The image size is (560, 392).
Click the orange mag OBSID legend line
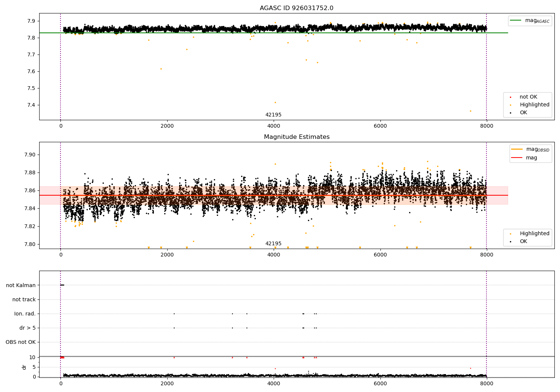tap(517, 149)
